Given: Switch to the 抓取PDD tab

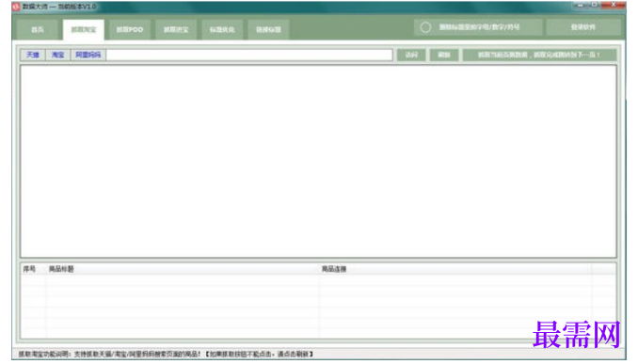Looking at the screenshot, I should coord(130,30).
